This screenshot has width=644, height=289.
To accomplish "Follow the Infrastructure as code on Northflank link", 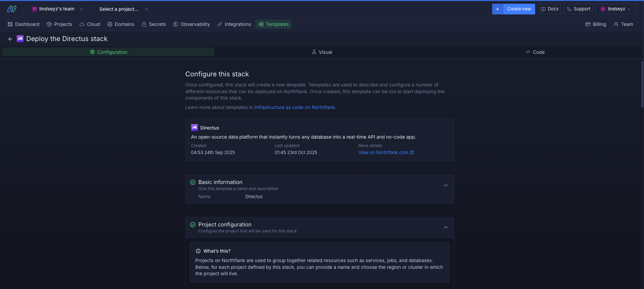I will coord(295,107).
